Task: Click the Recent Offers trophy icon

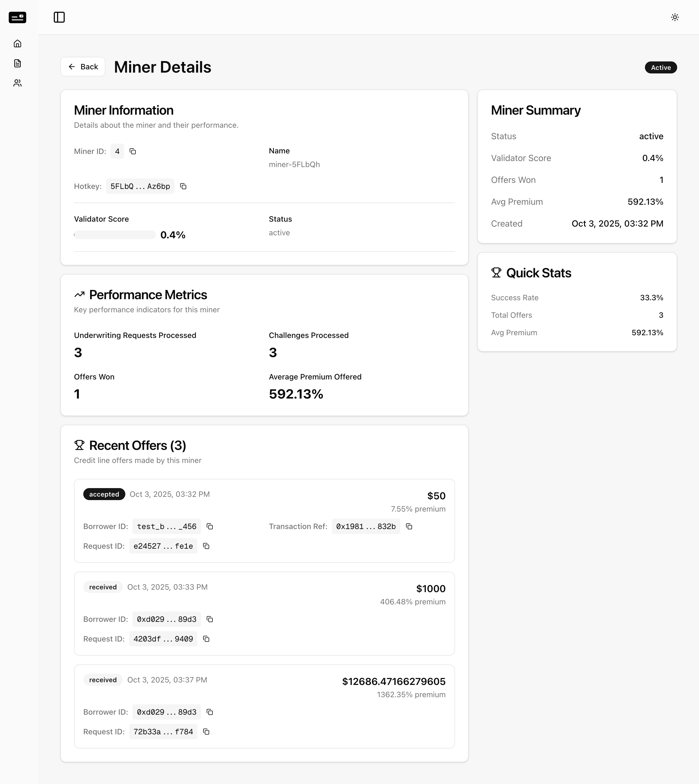Action: 79,445
